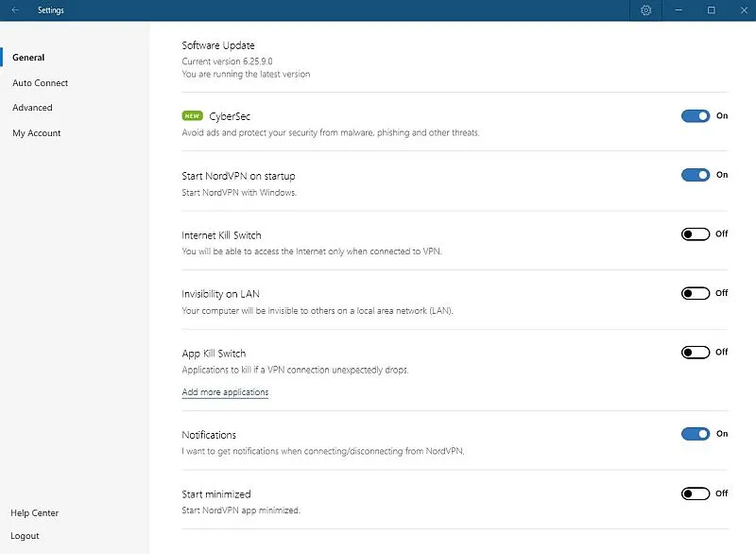Enable Start minimized option
Viewport: 756px width, 554px height.
pos(696,493)
